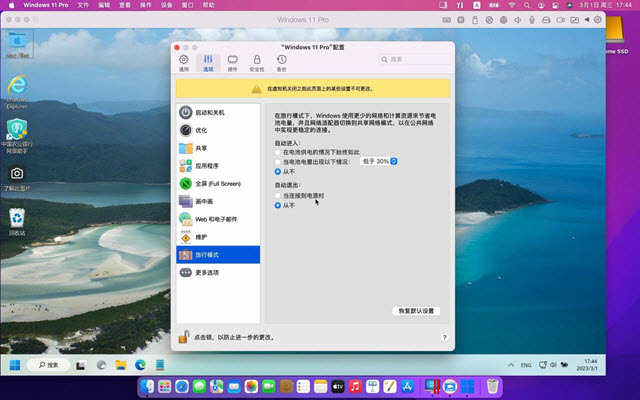Open File Explorer on Windows taskbar
The width and height of the screenshot is (640, 400).
120,365
